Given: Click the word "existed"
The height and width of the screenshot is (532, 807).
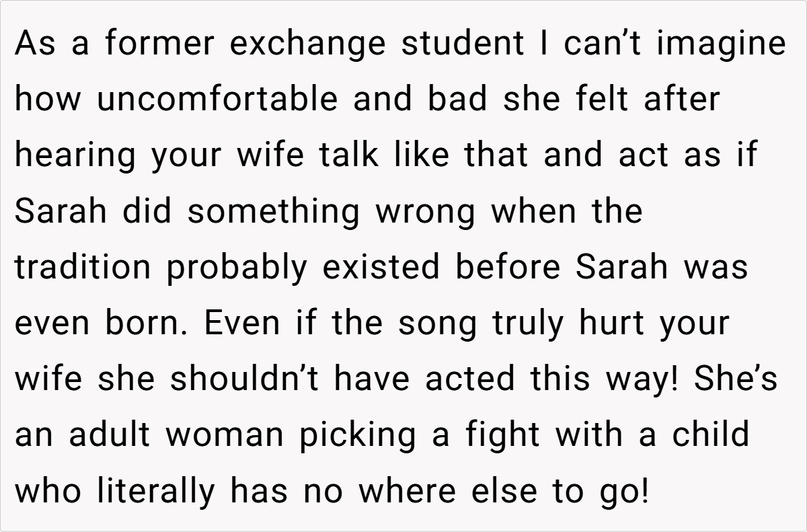Looking at the screenshot, I should tap(382, 268).
